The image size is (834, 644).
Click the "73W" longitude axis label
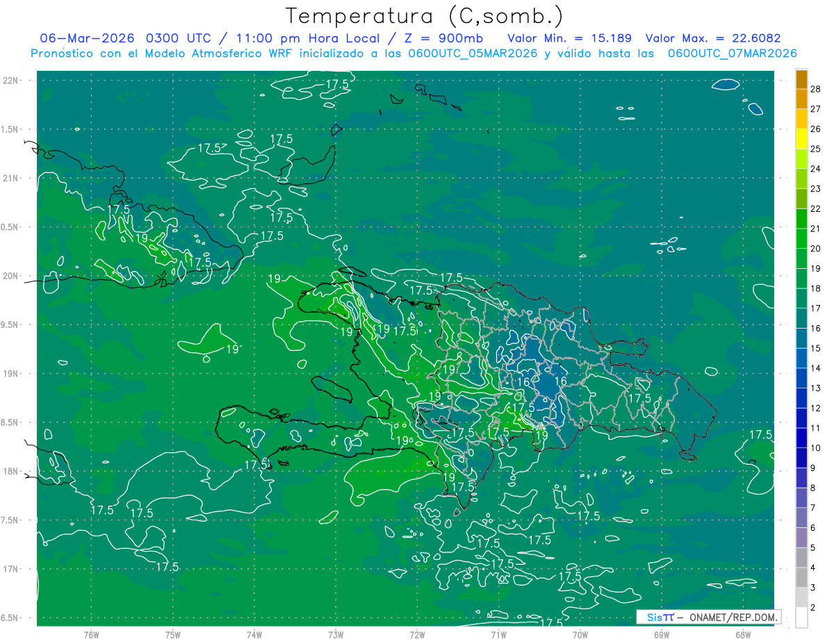click(x=336, y=635)
